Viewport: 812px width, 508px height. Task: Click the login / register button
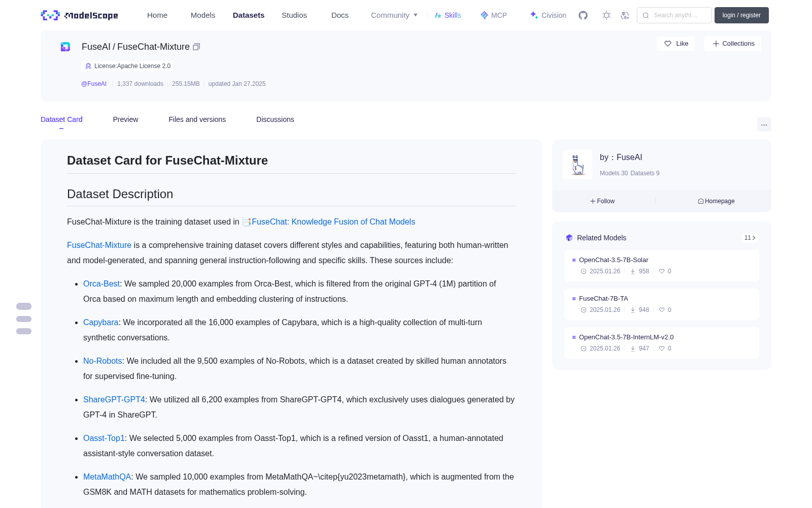coord(741,15)
